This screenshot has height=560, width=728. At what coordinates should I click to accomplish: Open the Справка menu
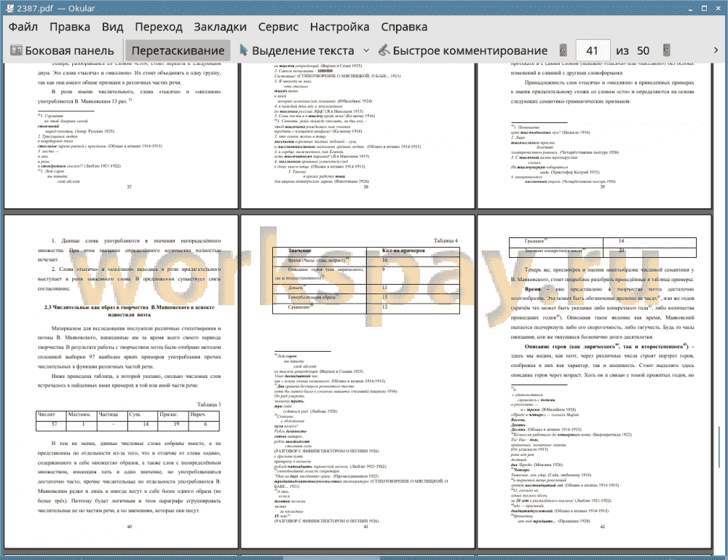point(404,27)
